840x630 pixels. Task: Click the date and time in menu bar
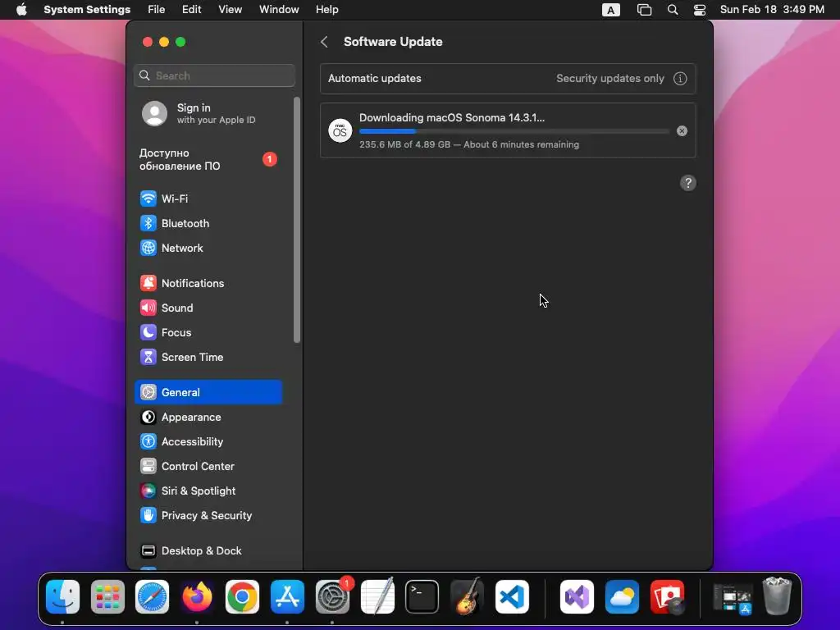(772, 10)
